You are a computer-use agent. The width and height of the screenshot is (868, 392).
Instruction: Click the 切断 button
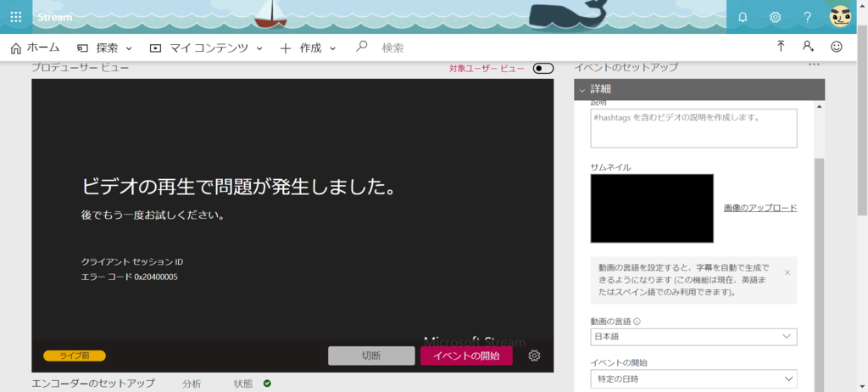click(x=371, y=356)
